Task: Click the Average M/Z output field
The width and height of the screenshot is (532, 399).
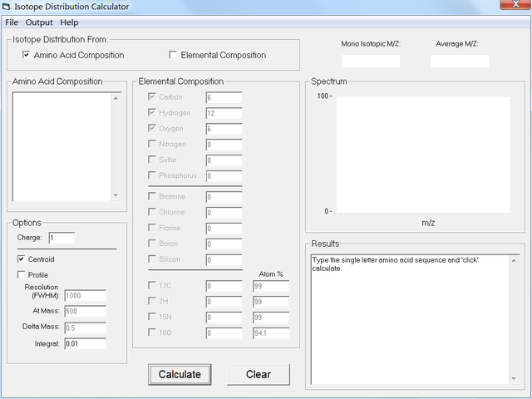Action: pos(460,61)
